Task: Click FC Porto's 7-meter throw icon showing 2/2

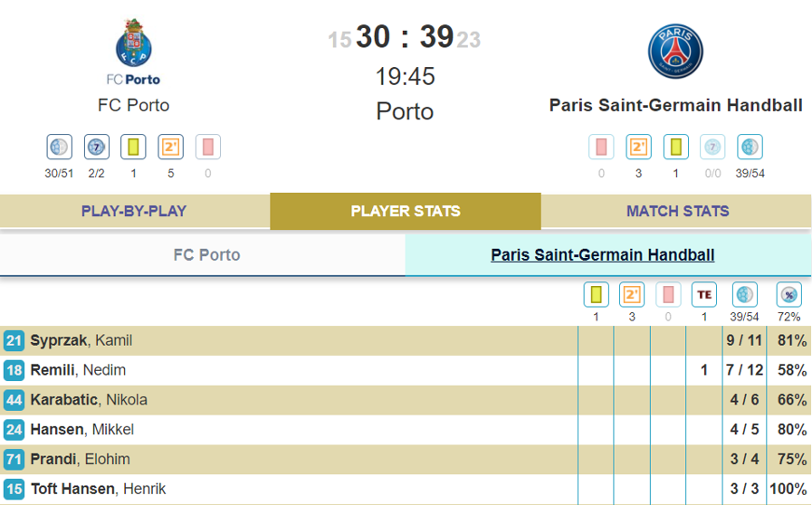Action: coord(96,147)
